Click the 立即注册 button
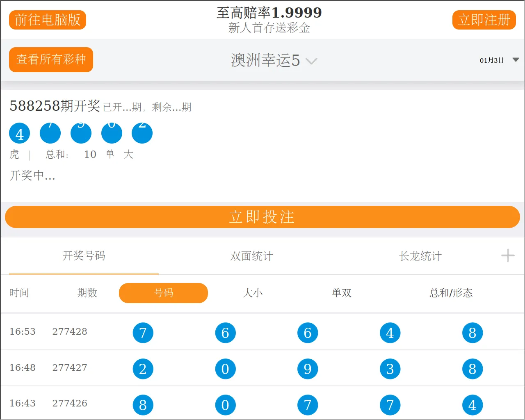This screenshot has height=420, width=525. pos(484,20)
